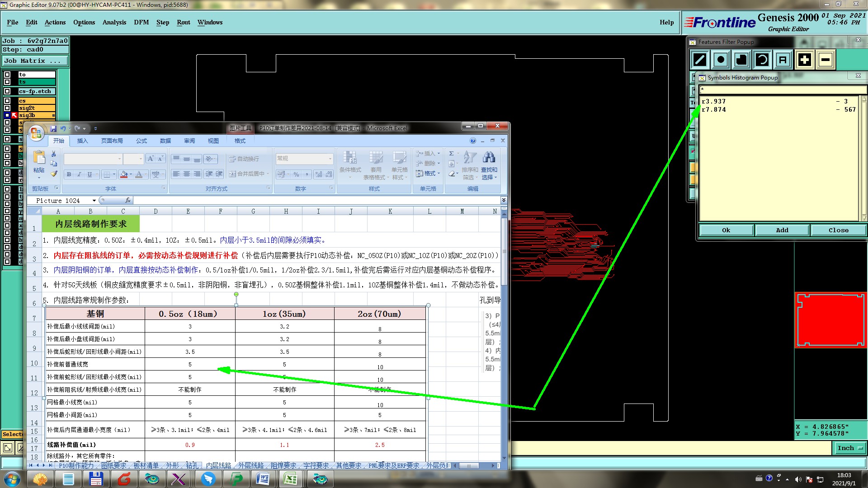Screen dimensions: 868x488
Task: Toggle the line feature filter icon
Action: [700, 60]
